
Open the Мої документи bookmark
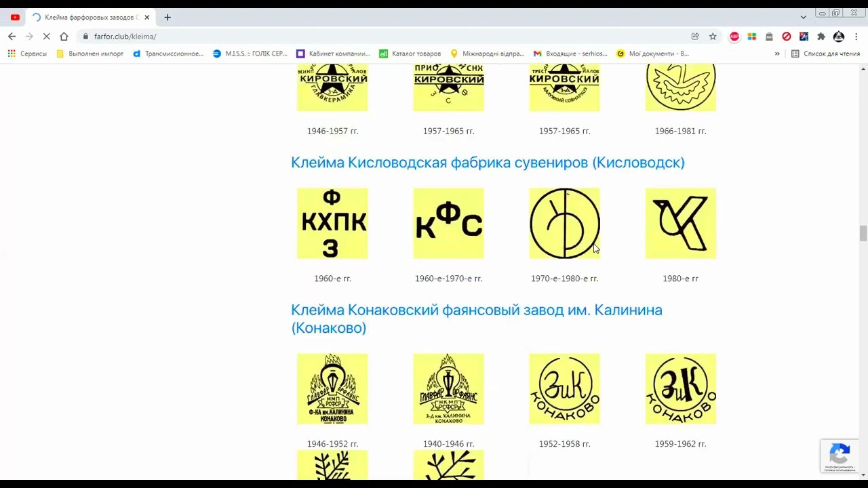coord(653,54)
